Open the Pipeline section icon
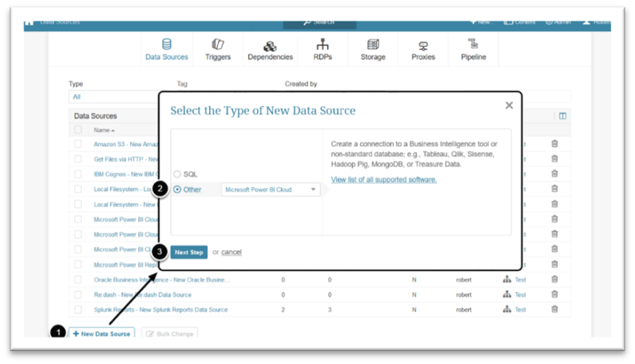Screen dimensions: 635x364 (x=473, y=44)
